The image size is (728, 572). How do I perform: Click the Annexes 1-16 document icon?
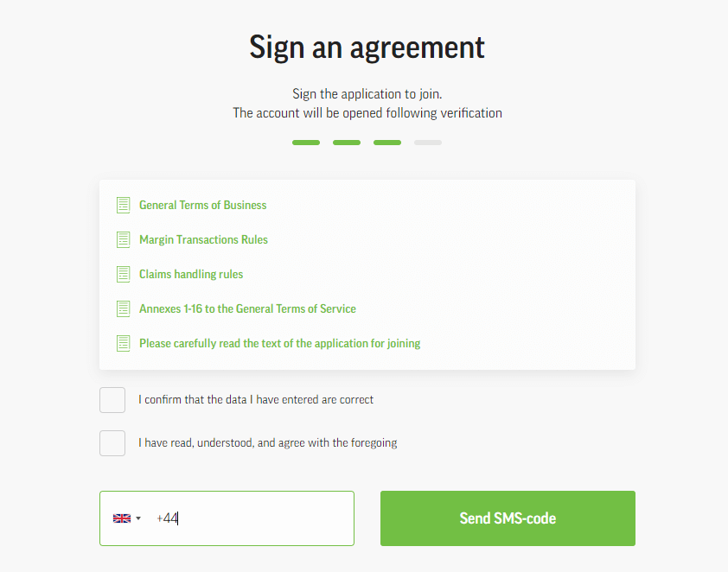(x=123, y=309)
